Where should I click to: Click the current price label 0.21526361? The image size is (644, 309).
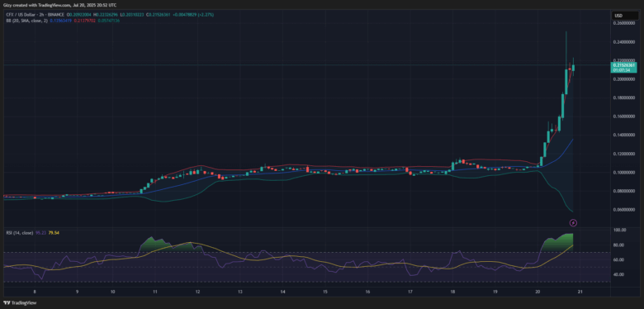623,65
